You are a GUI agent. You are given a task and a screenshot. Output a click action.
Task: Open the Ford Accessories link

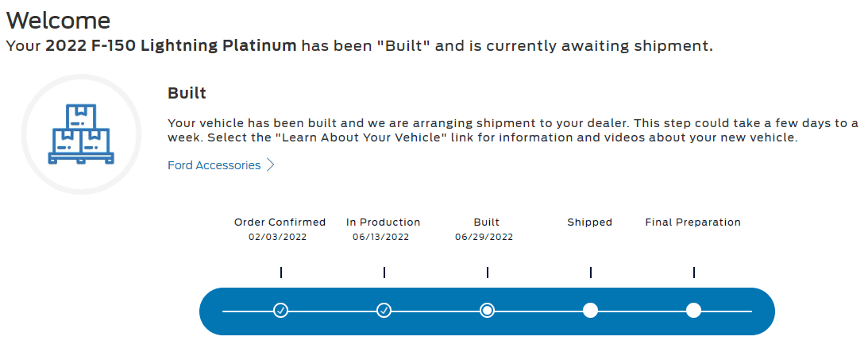point(214,165)
